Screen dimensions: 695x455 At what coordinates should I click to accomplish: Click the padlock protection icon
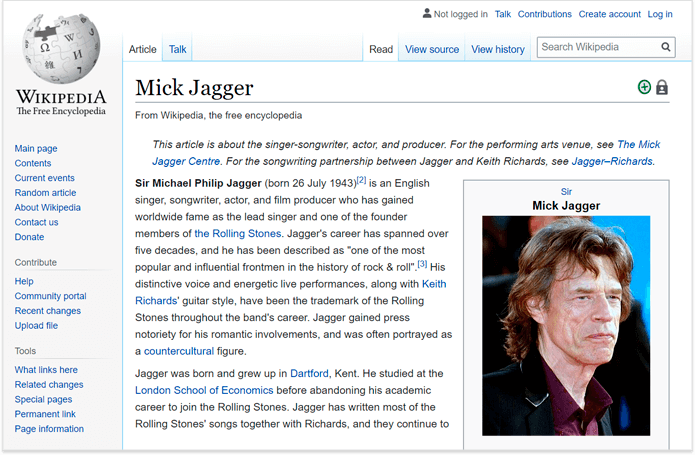coord(662,87)
